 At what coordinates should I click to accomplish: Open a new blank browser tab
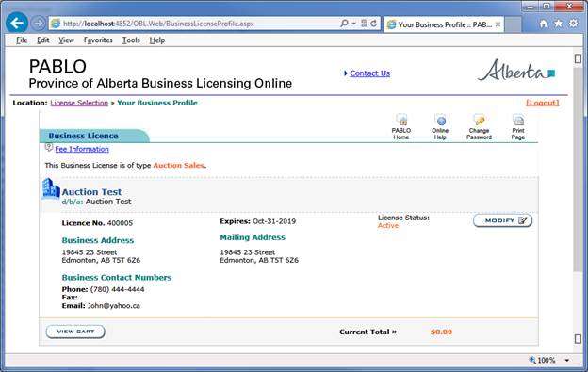[513, 24]
